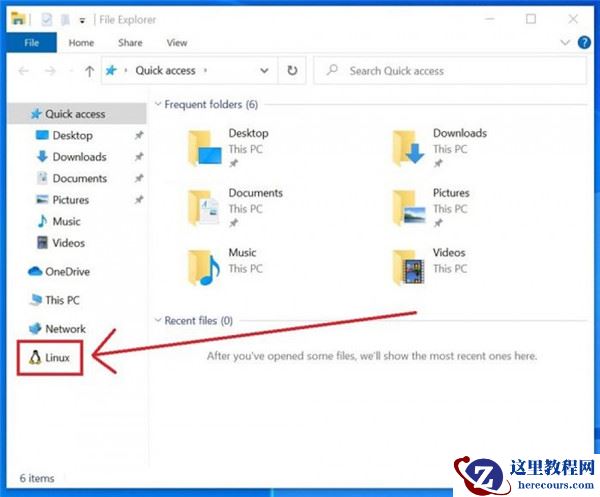Open Downloads in the navigation pane

[79, 156]
